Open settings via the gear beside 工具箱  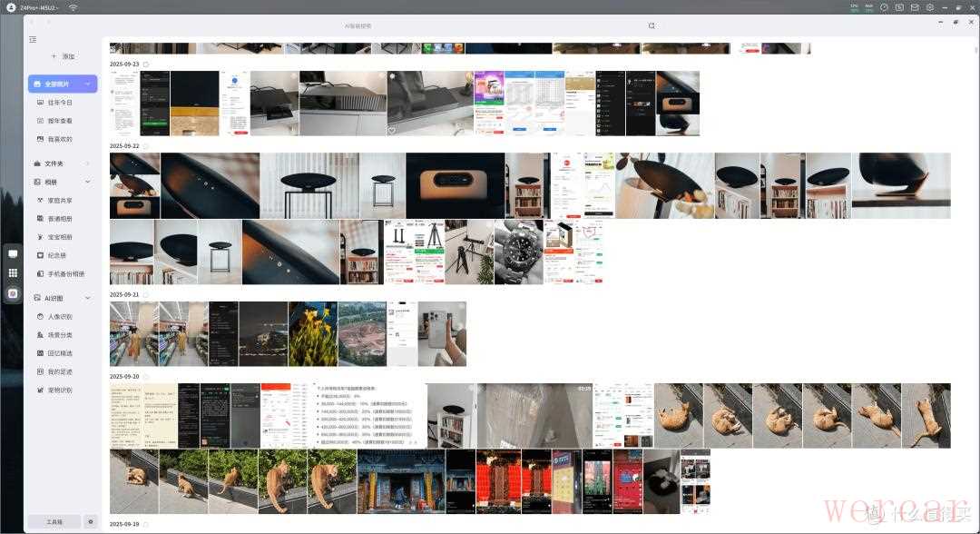coord(90,521)
